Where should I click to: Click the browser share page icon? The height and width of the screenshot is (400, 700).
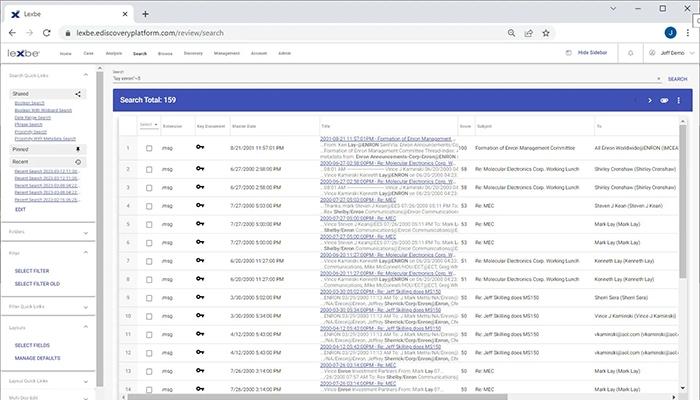point(529,33)
